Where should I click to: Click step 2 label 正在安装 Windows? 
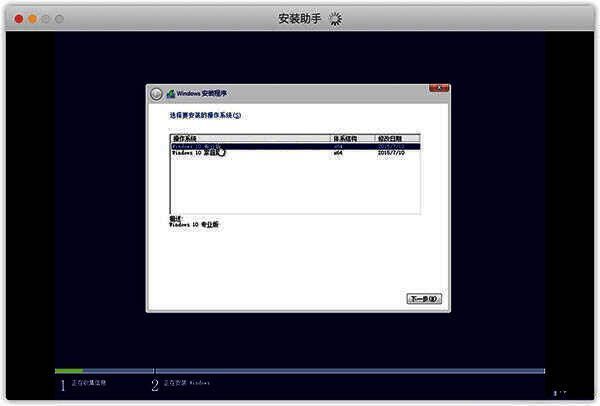187,383
